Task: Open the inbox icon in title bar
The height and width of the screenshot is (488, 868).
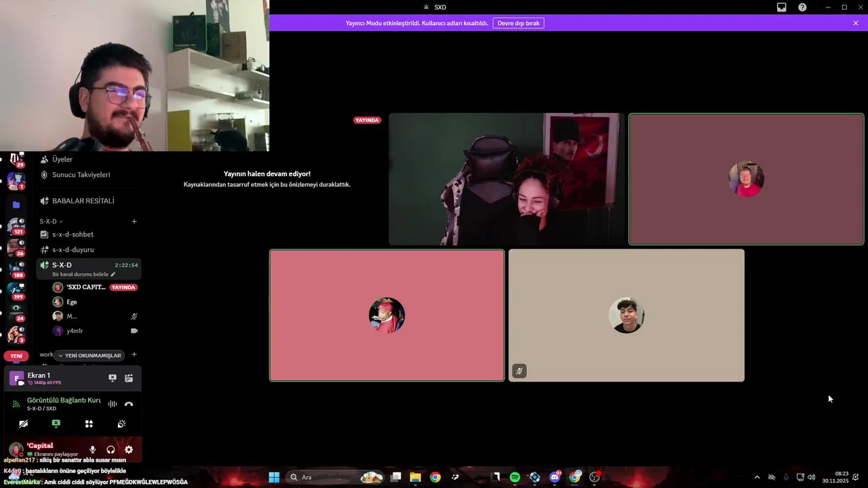Action: 781,7
